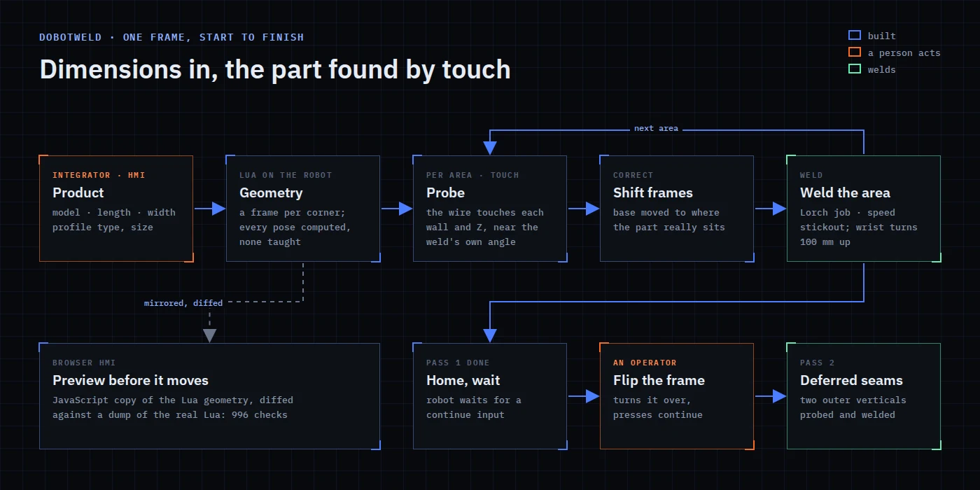Click arrowhead from Flip the frame to Deferred seams

click(779, 396)
